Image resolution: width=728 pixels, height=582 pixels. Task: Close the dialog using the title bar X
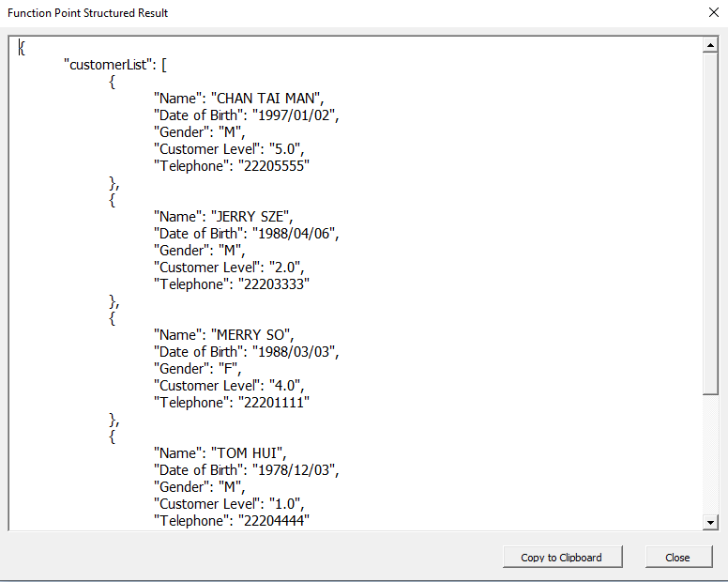714,12
